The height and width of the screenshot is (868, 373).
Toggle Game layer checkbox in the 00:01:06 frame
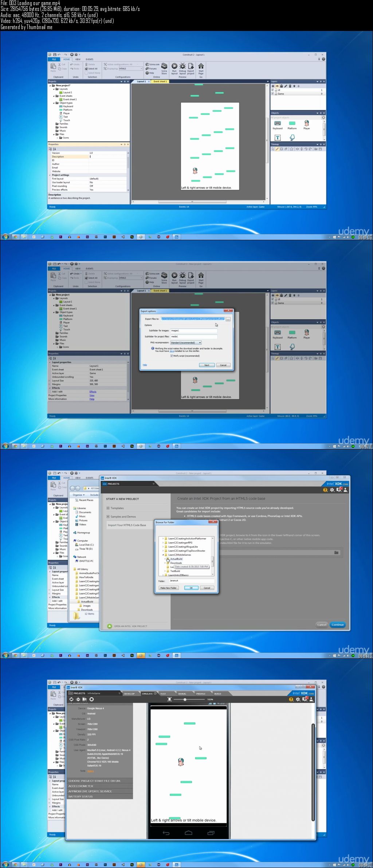pos(272,94)
